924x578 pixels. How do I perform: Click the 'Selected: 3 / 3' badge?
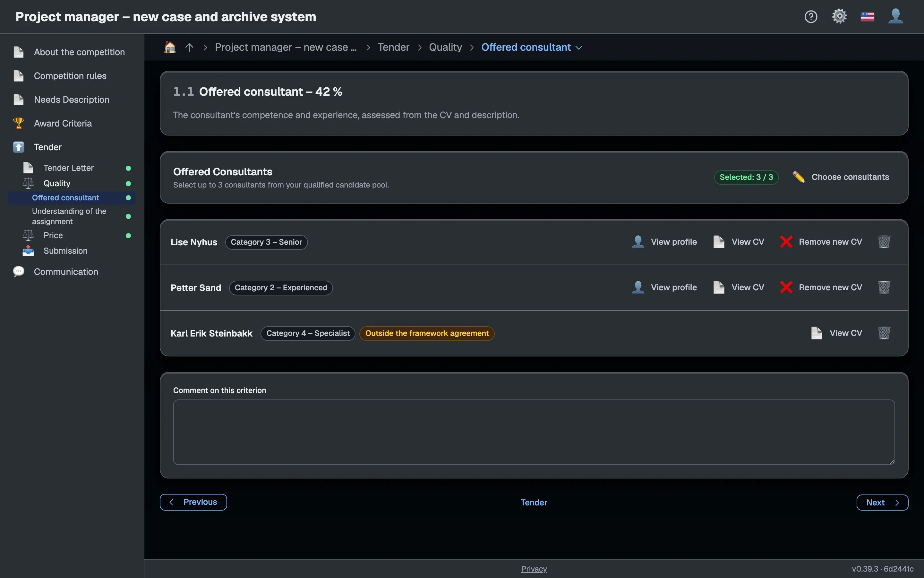(x=746, y=177)
